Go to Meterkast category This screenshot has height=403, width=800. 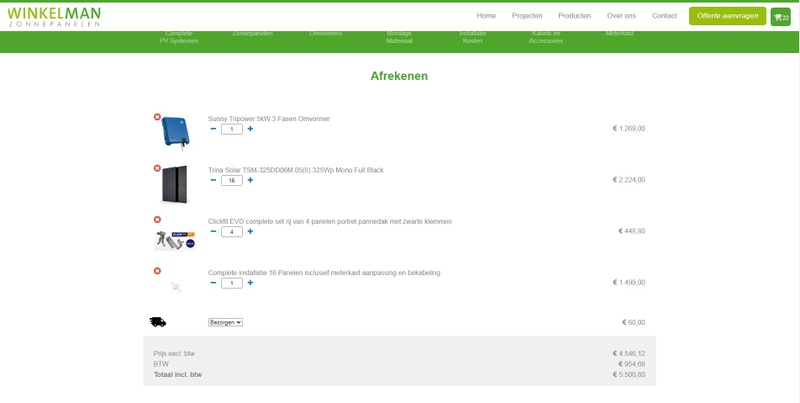click(619, 34)
